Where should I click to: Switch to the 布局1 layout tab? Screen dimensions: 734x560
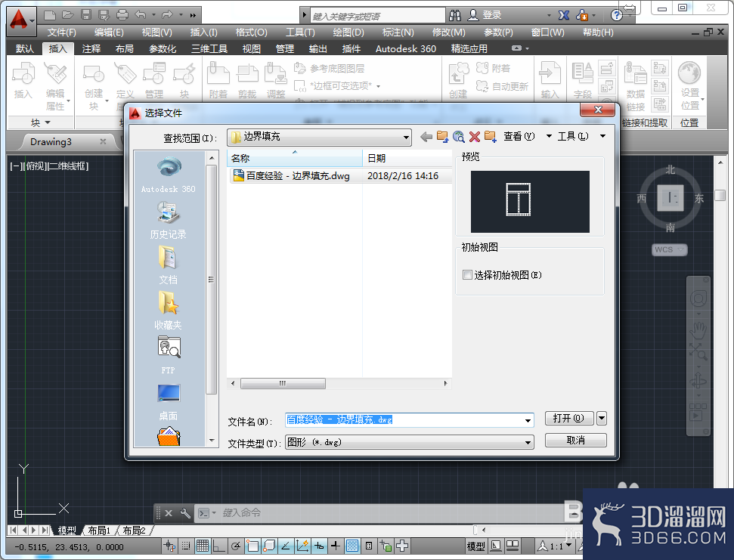[x=99, y=531]
